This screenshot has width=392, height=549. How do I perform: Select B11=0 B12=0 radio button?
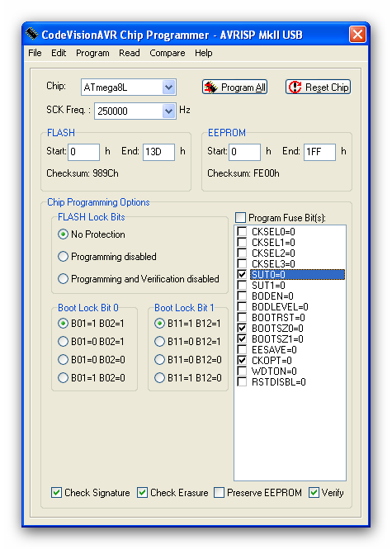coord(159,360)
